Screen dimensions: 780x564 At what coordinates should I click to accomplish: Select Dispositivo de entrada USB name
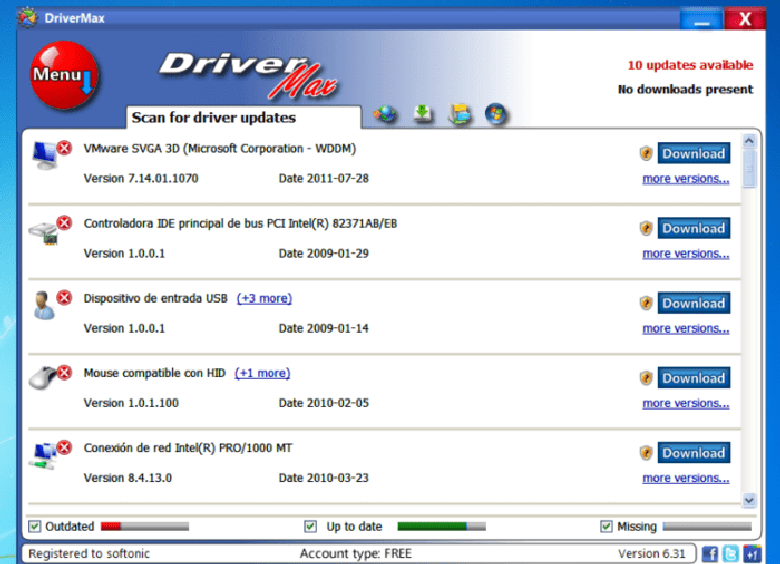point(155,298)
